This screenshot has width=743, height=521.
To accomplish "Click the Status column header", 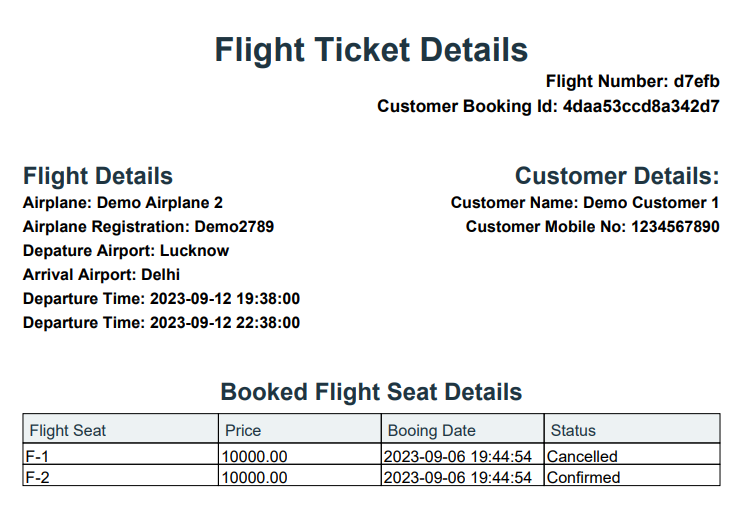I will pos(632,430).
